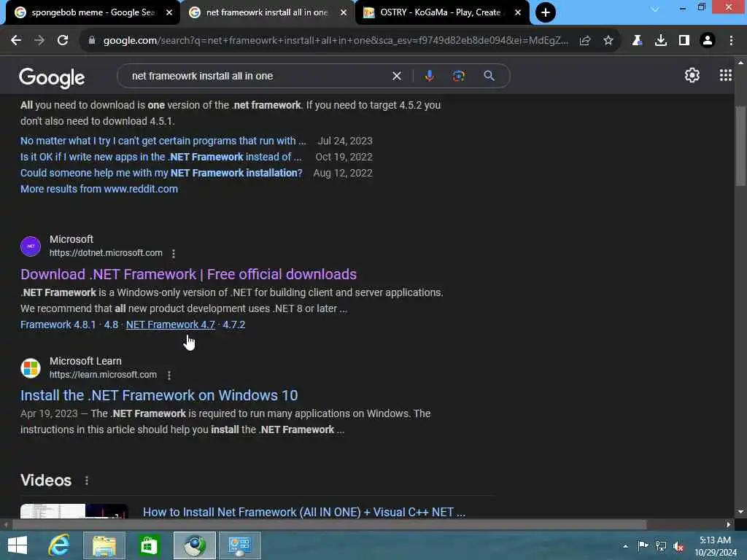Open the Google apps grid
This screenshot has height=560, width=747.
click(x=725, y=75)
